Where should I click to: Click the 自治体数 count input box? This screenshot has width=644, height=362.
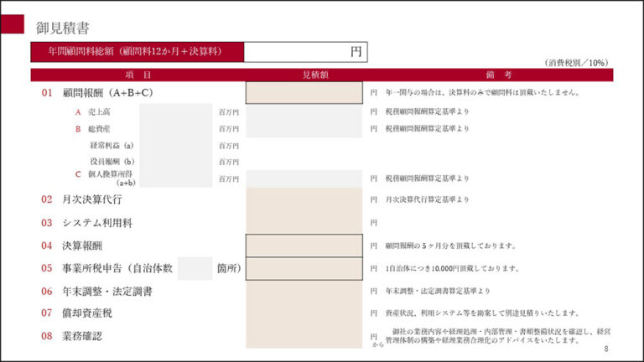point(195,268)
